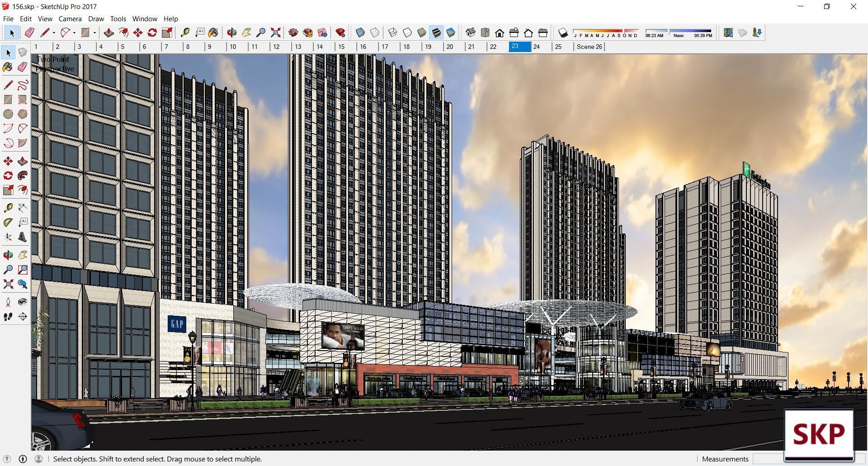Screen dimensions: 868x466
Task: Pick the Circle tool
Action: pyautogui.click(x=8, y=114)
